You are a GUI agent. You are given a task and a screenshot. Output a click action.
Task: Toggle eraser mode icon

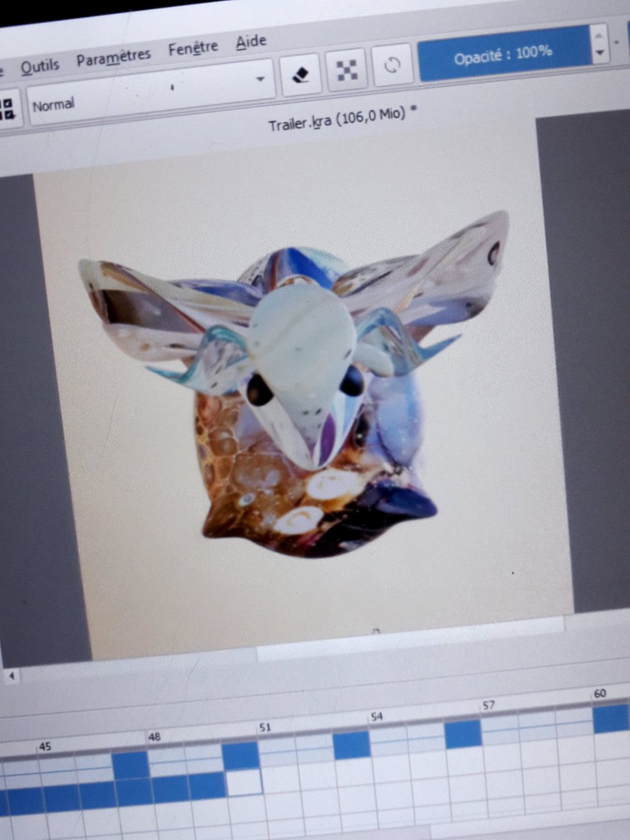(301, 73)
